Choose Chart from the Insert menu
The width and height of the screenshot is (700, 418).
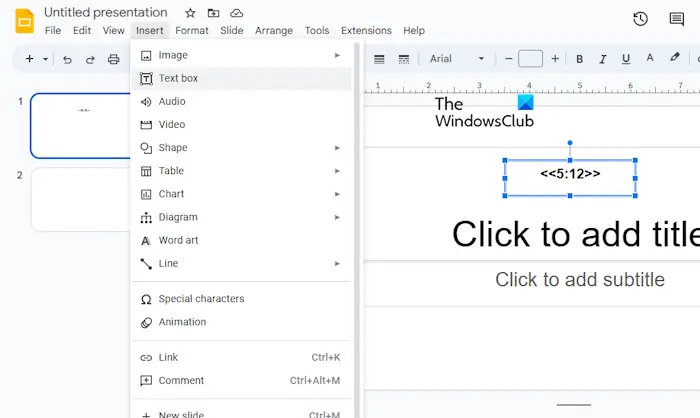[x=242, y=194]
